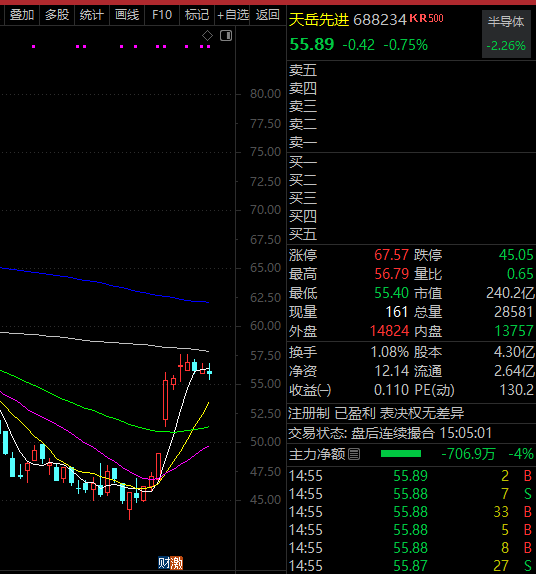Click the diamond marker icon above chart
Screen dimensions: 536x574
click(207, 36)
